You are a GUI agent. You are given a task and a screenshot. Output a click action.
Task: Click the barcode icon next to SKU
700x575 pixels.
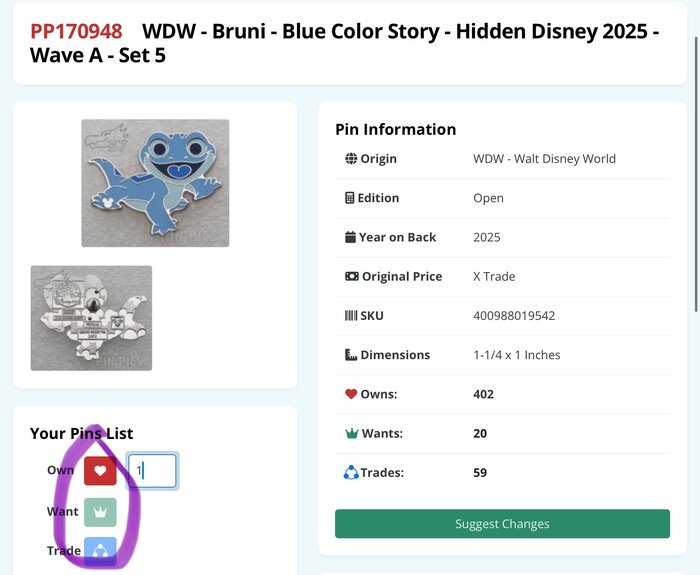pyautogui.click(x=350, y=316)
